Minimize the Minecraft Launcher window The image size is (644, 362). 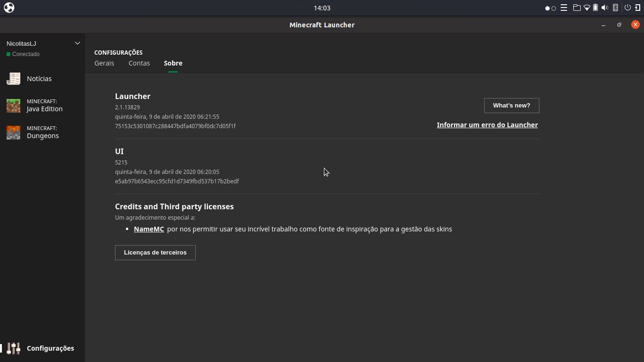coord(603,25)
